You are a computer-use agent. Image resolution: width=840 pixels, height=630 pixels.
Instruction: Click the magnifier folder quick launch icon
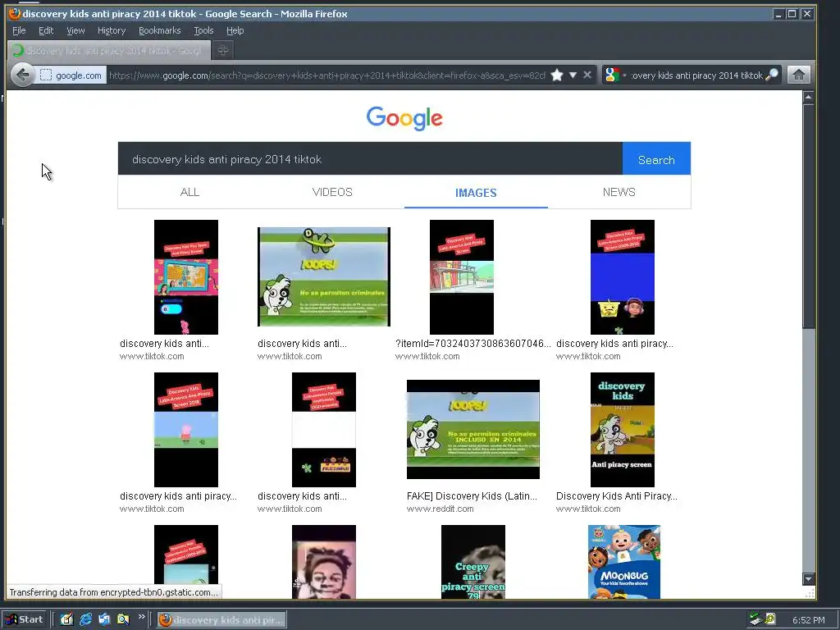coord(123,620)
